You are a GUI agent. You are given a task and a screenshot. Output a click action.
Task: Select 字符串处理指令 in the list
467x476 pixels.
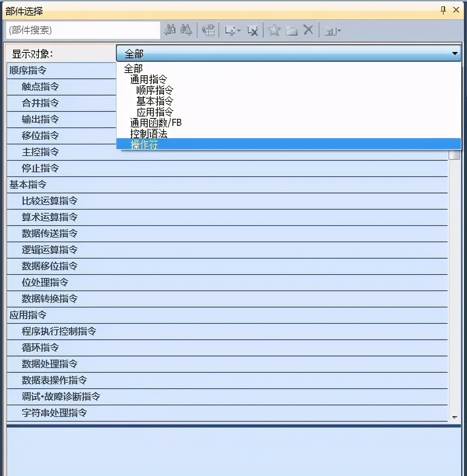54,413
